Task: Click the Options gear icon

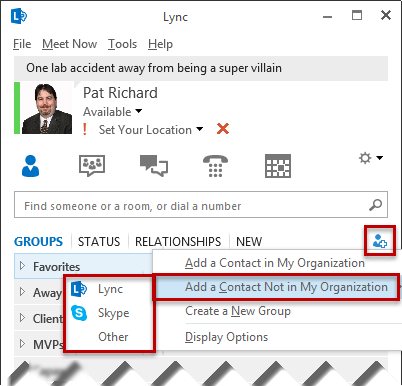Action: pos(365,158)
